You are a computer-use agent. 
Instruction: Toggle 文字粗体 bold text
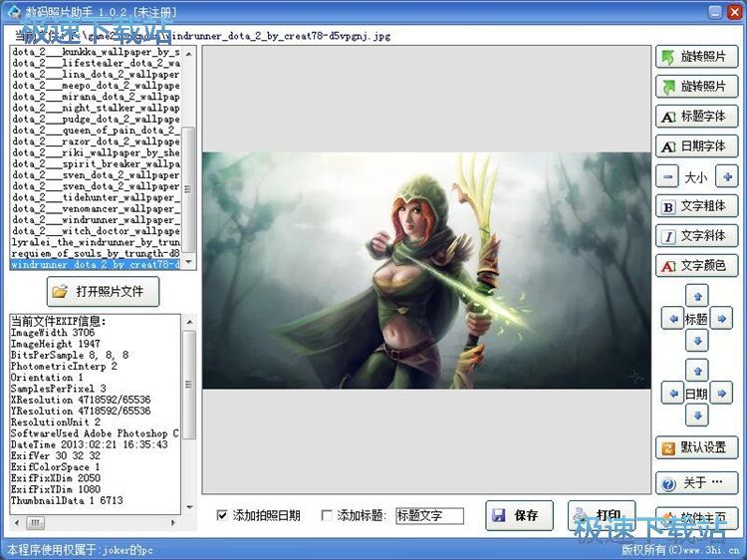[x=696, y=206]
